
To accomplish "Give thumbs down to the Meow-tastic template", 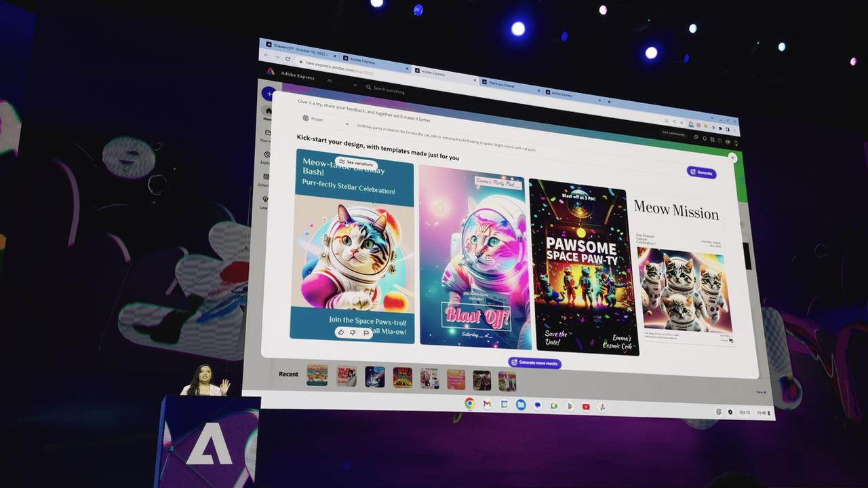I will (x=353, y=333).
